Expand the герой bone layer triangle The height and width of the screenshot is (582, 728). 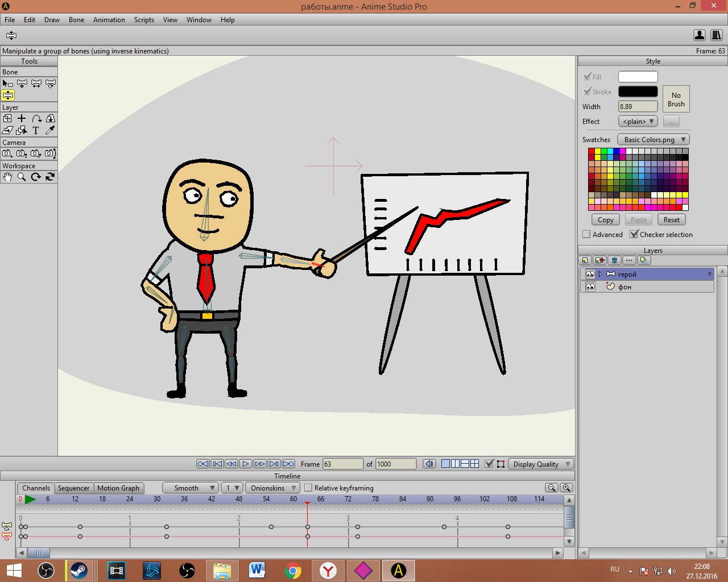tap(600, 274)
